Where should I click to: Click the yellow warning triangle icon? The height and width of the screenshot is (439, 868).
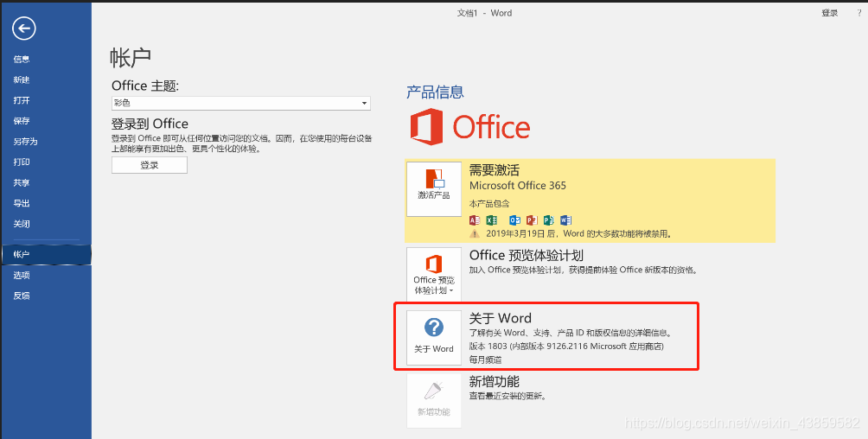point(475,233)
